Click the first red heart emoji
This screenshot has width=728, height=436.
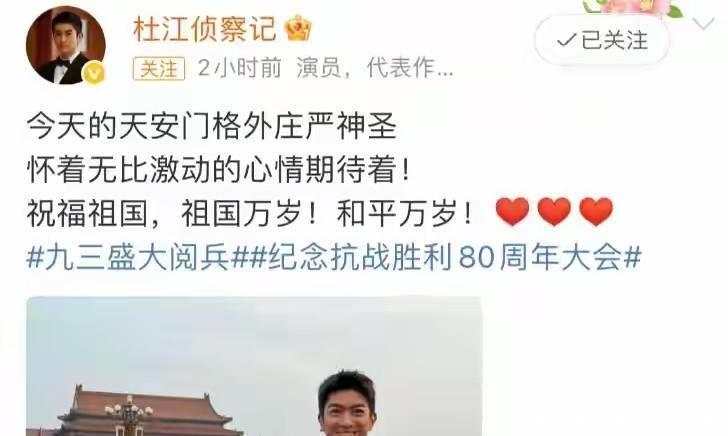pos(512,211)
